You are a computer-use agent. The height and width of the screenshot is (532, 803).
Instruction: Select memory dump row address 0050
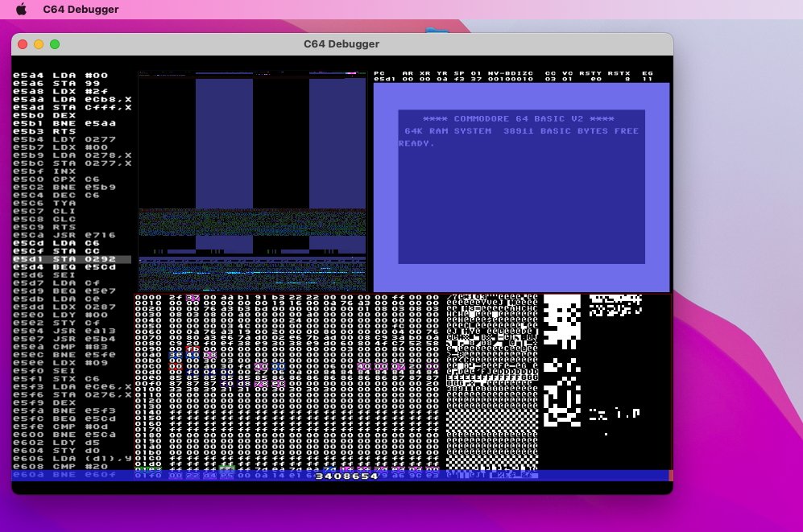(148, 326)
